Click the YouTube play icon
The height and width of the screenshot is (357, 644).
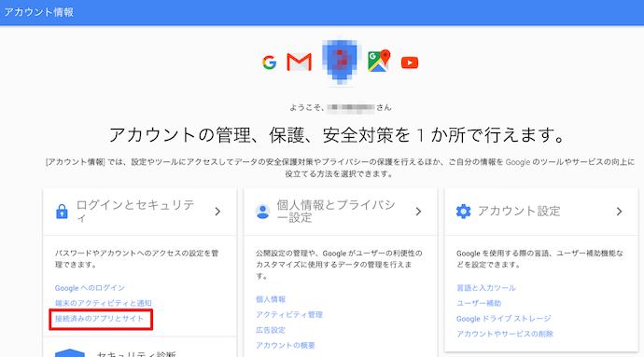(x=410, y=62)
